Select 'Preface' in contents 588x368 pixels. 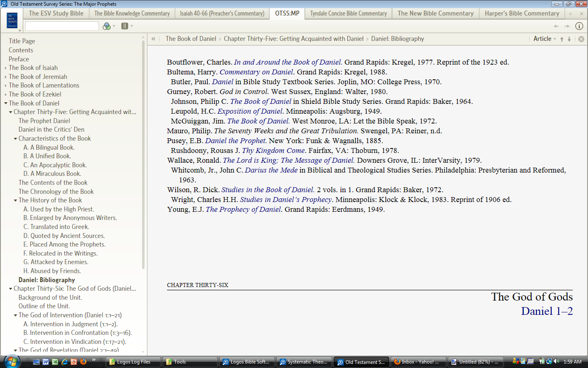pyautogui.click(x=19, y=59)
